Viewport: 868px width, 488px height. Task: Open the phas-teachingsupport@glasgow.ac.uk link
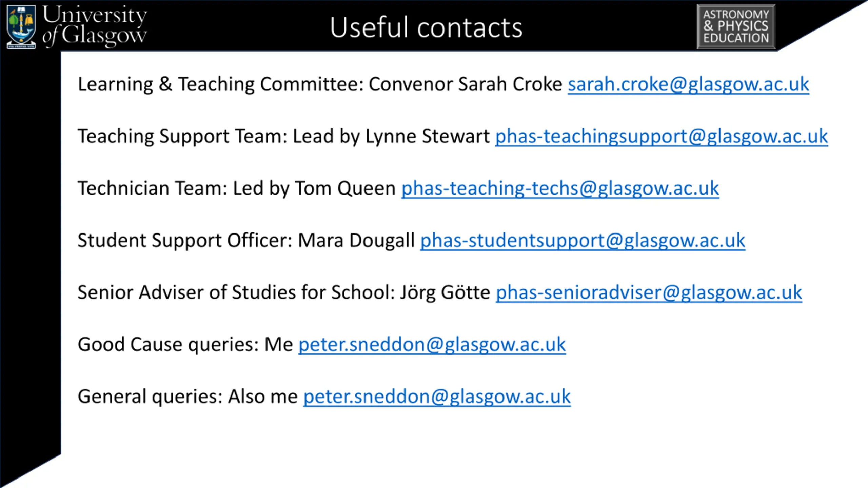(662, 137)
